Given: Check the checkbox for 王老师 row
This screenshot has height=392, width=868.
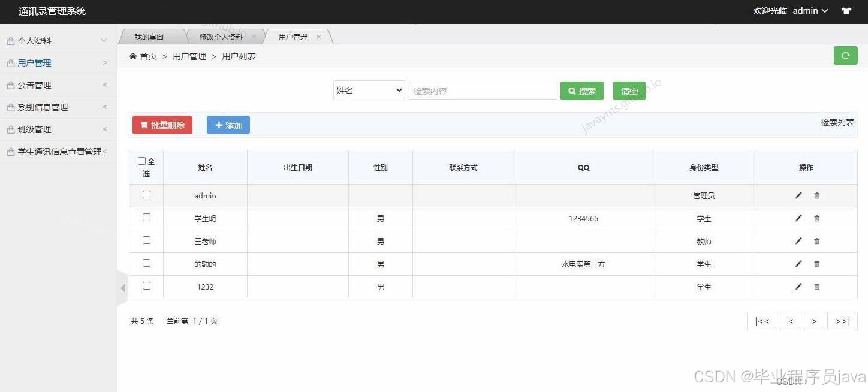Looking at the screenshot, I should point(146,240).
